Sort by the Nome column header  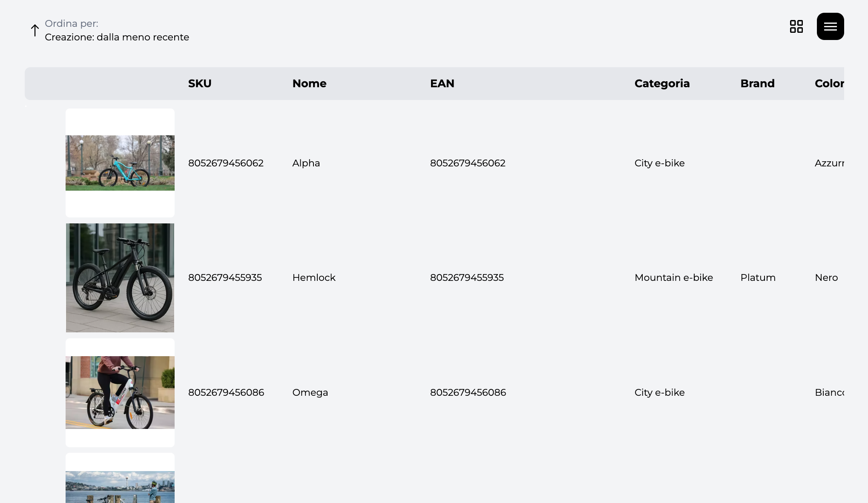[x=309, y=83]
